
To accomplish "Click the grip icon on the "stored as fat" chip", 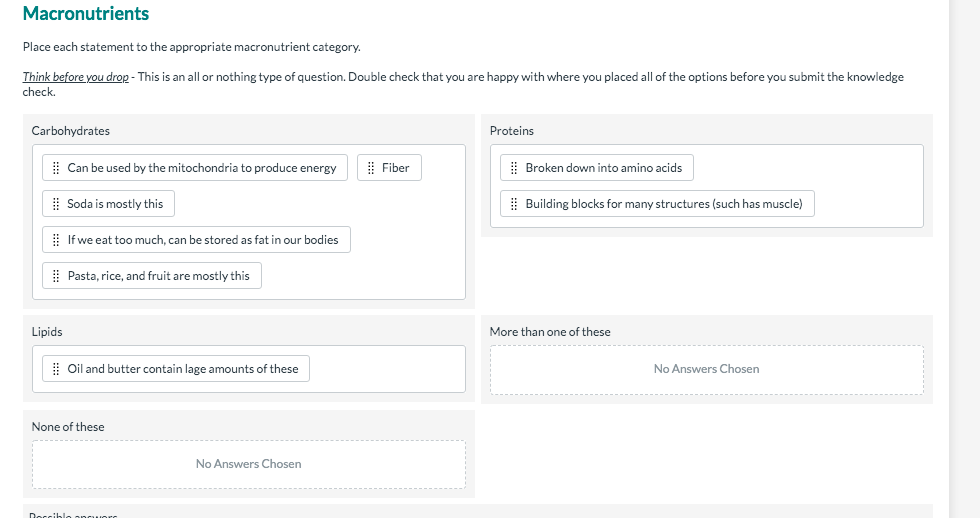I will point(57,240).
